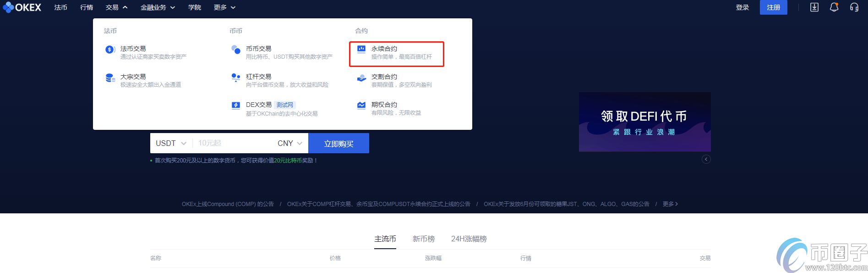868x273 pixels.
Task: Click the DEX交易 icon
Action: click(x=235, y=106)
